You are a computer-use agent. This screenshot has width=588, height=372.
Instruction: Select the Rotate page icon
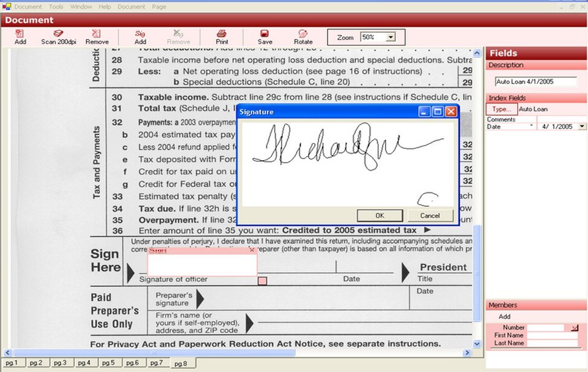[303, 37]
